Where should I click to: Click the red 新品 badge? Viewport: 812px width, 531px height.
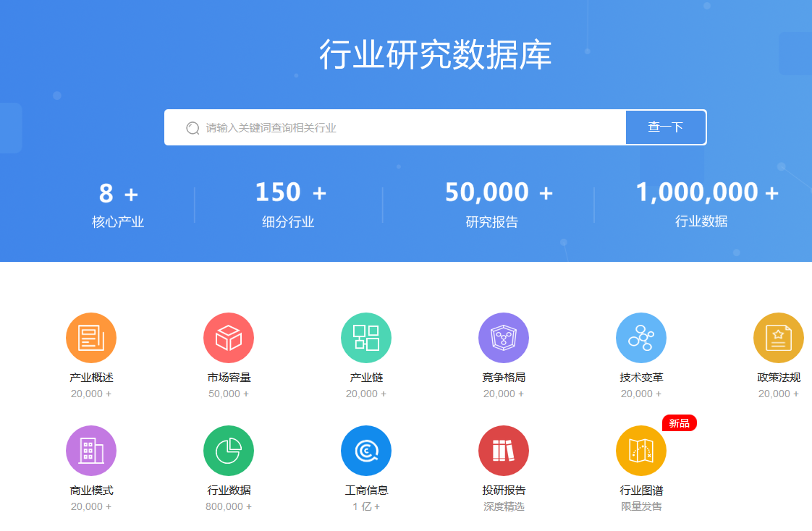click(x=679, y=423)
